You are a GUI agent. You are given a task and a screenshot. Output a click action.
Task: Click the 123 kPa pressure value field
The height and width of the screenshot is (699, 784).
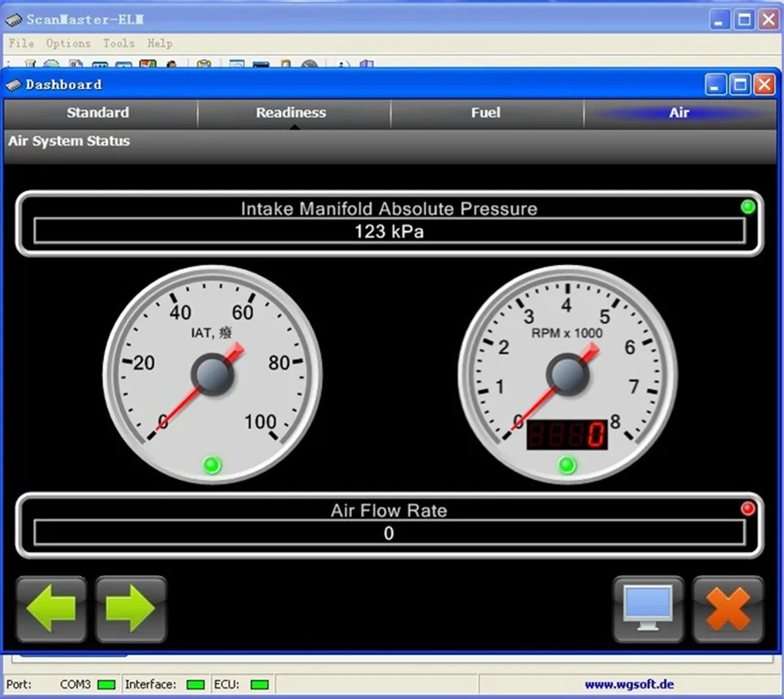(389, 231)
